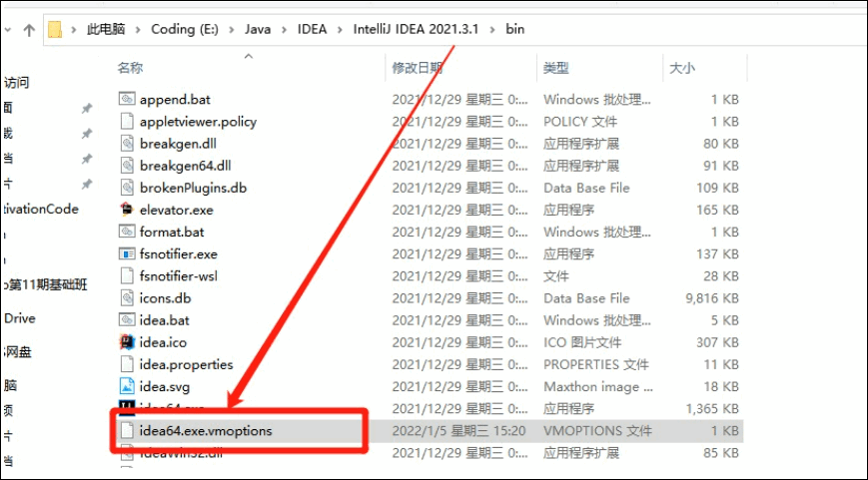Select file name idea.bat
The width and height of the screenshot is (868, 480).
point(165,320)
